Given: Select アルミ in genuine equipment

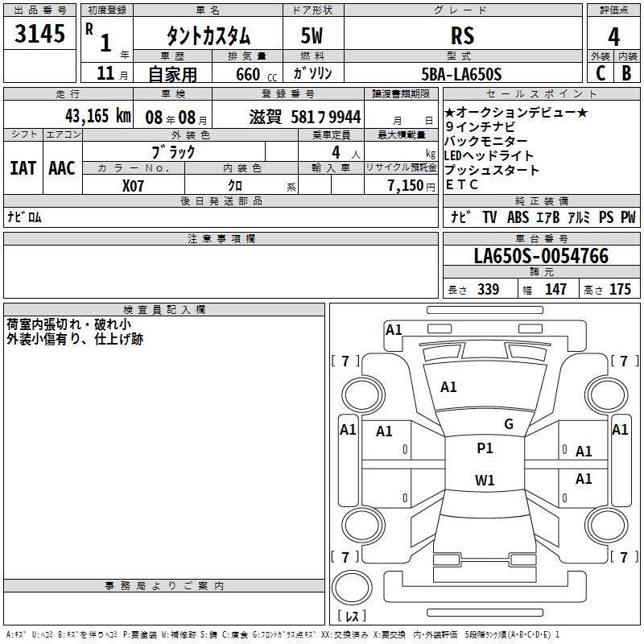Looking at the screenshot, I should click(x=579, y=217).
